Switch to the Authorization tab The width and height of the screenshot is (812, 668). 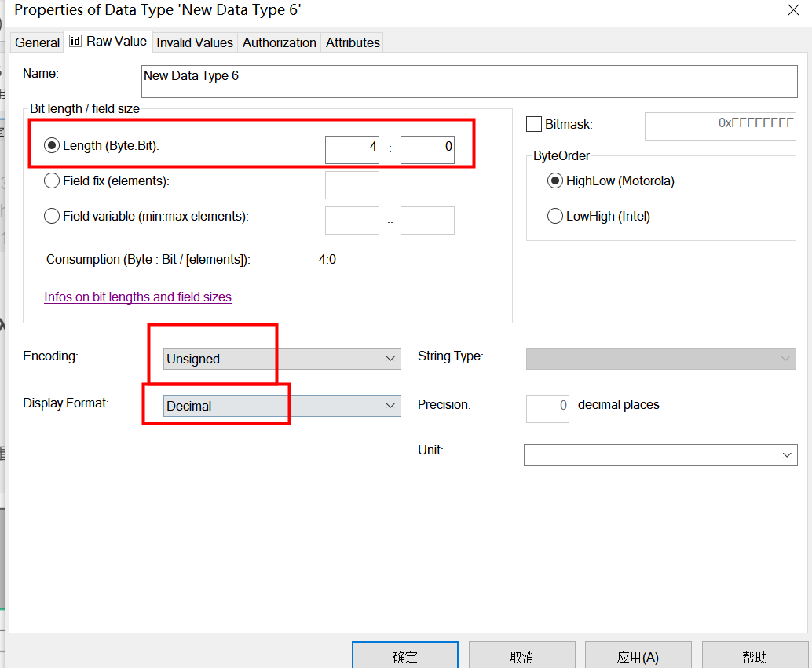coord(279,42)
